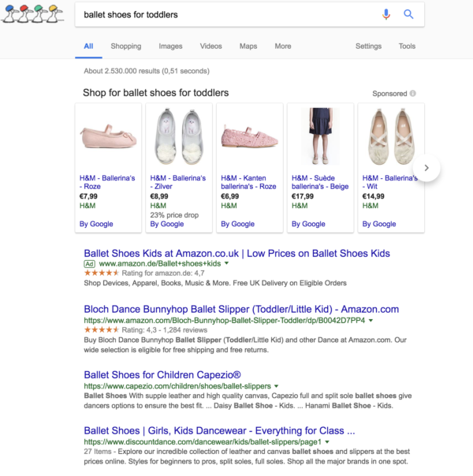473x476 pixels.
Task: Expand the More menu
Action: [283, 46]
